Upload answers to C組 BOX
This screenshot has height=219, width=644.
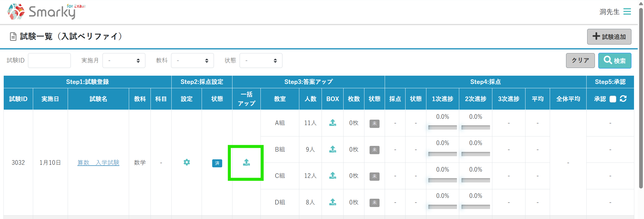tap(332, 176)
